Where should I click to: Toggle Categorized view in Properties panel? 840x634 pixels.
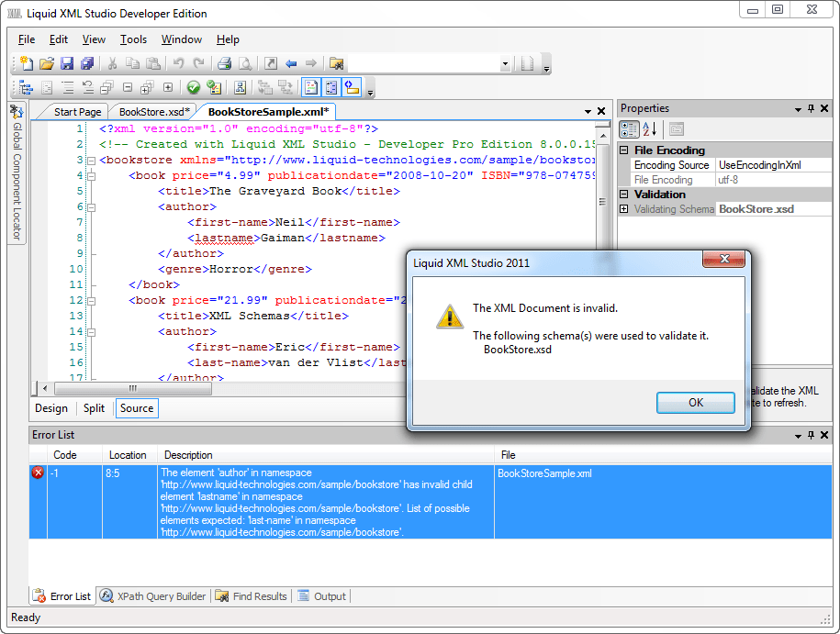(629, 129)
